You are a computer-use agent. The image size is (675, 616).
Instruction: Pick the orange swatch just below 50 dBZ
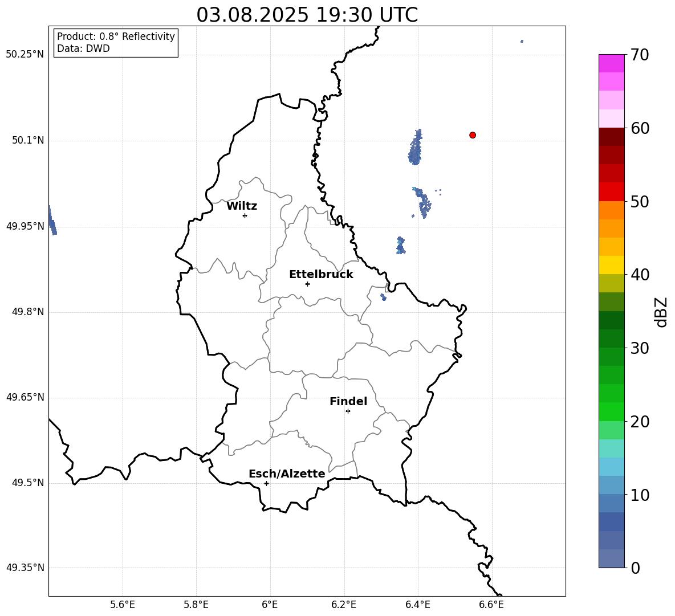[x=611, y=210]
